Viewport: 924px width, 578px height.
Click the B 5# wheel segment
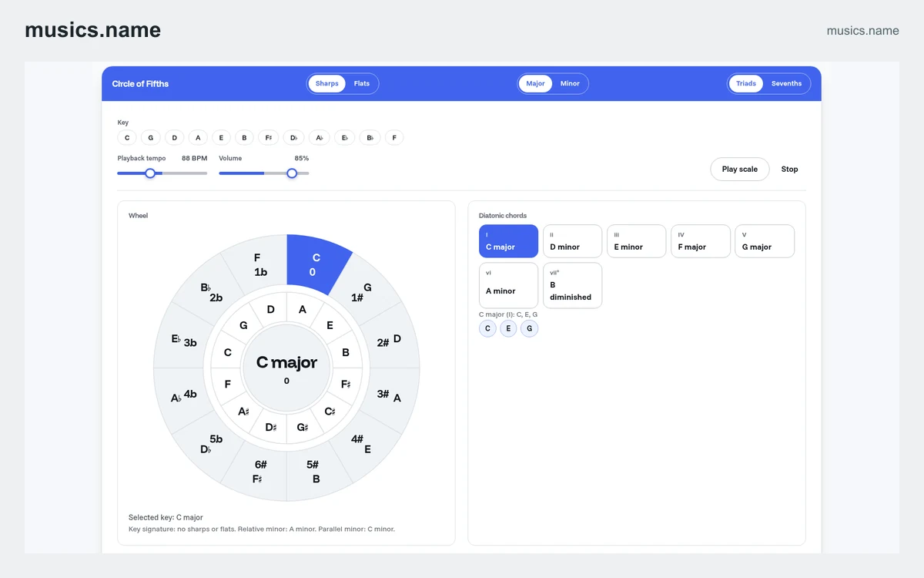pos(313,472)
